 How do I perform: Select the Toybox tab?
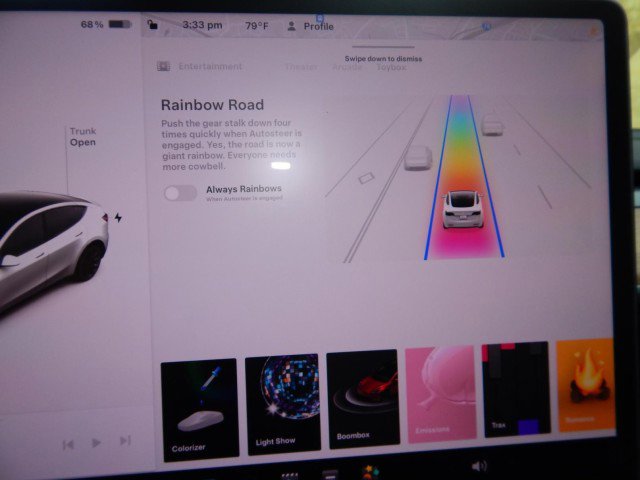click(391, 67)
